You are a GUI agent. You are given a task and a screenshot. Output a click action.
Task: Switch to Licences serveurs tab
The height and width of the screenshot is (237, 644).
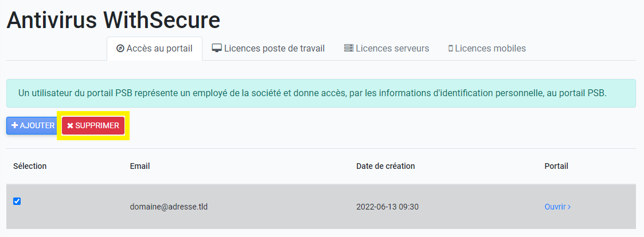(387, 49)
